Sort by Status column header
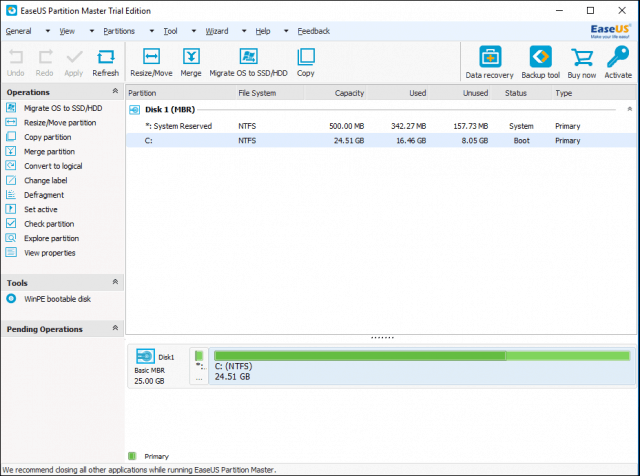 (521, 93)
